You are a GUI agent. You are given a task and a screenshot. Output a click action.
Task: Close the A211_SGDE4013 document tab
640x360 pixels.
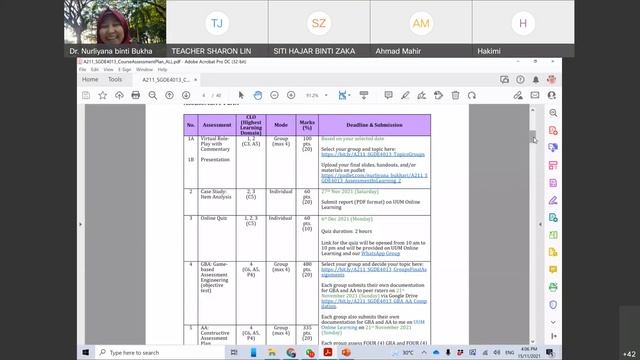tap(196, 80)
